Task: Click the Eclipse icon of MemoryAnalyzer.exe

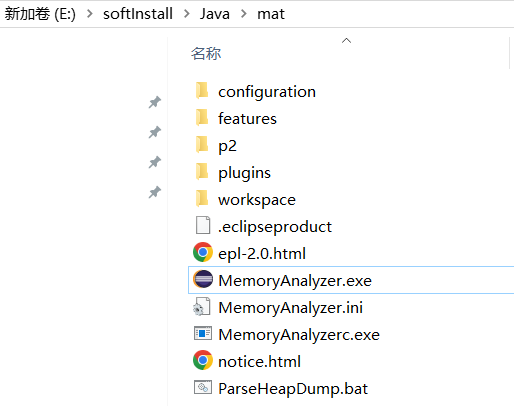Action: point(203,279)
